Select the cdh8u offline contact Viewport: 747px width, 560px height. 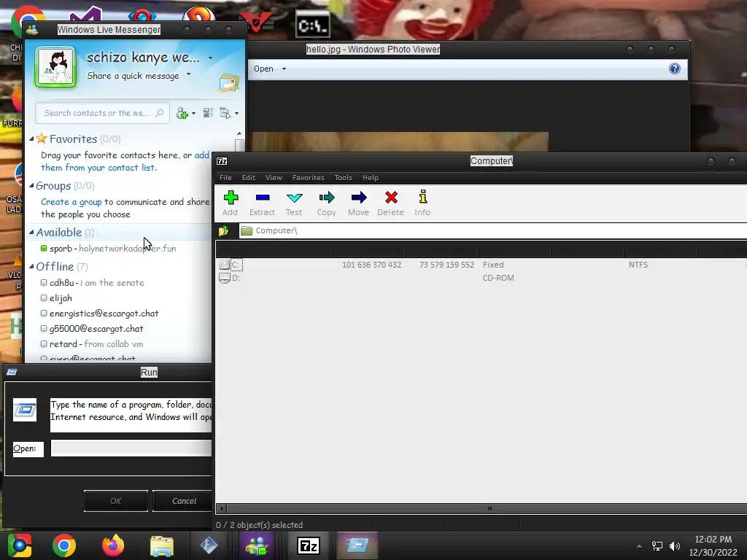(x=97, y=283)
